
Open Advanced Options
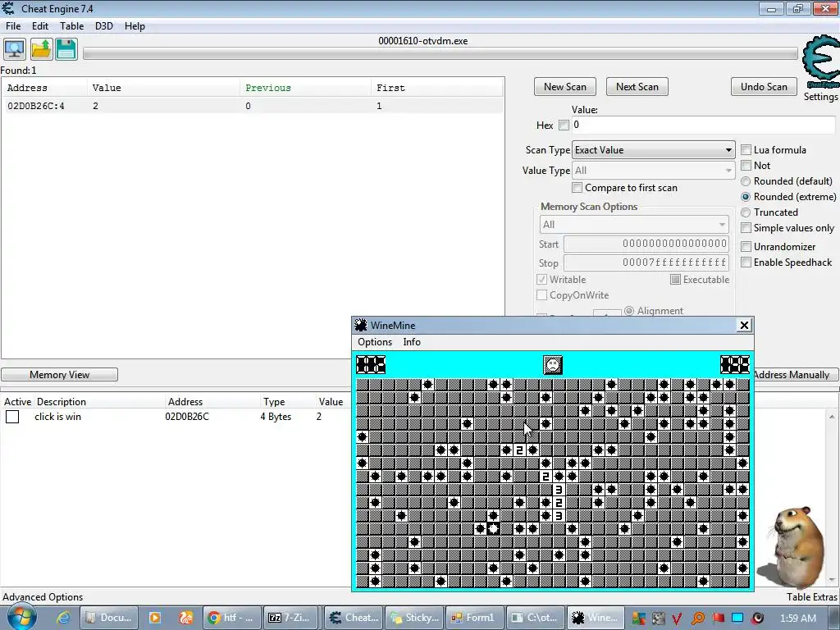[43, 597]
